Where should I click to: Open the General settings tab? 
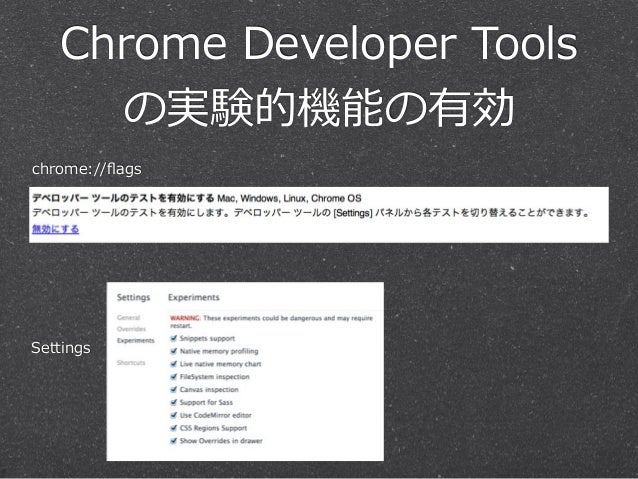(x=128, y=317)
